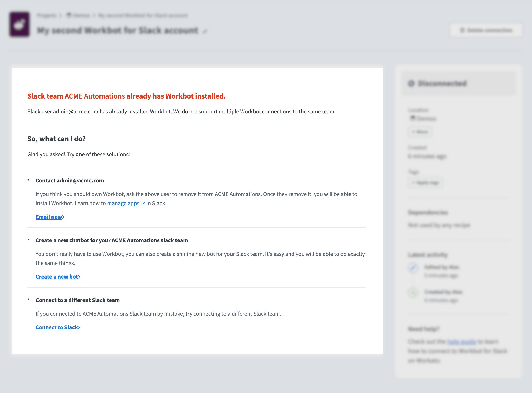Click the Delete connection button
The width and height of the screenshot is (532, 393).
pos(485,30)
